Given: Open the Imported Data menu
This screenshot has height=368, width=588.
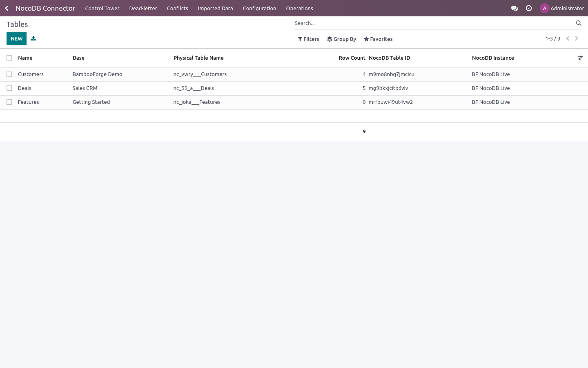Looking at the screenshot, I should tap(215, 8).
